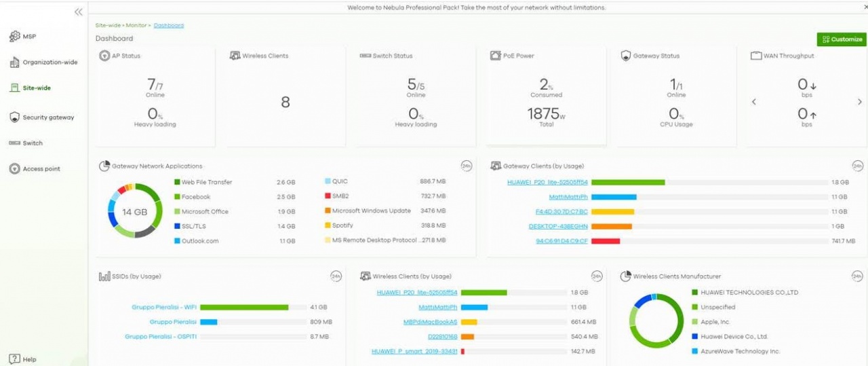Click the Organization-wide building icon
868x366 pixels.
tap(14, 62)
